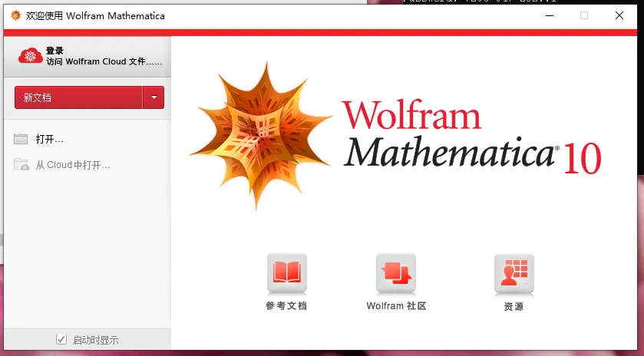Open the 登录 Wolfram Cloud sign-in banner
Screen dimensions: 644x356
coord(87,56)
